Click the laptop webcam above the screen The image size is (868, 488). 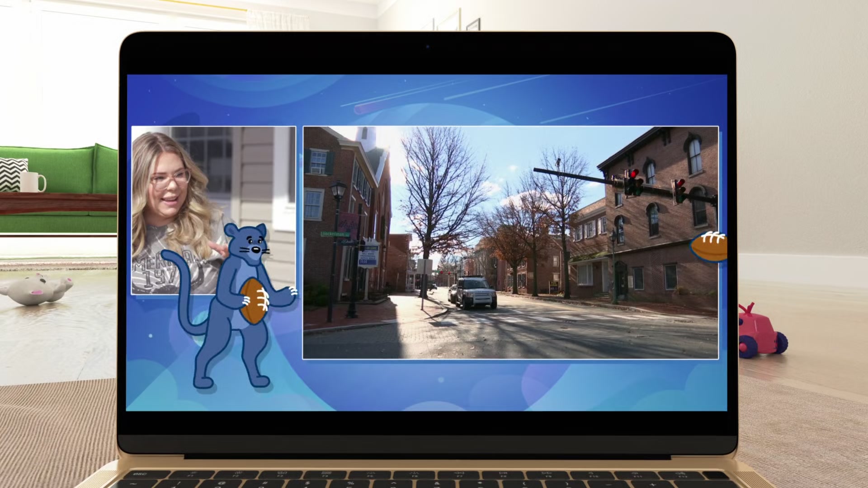427,47
